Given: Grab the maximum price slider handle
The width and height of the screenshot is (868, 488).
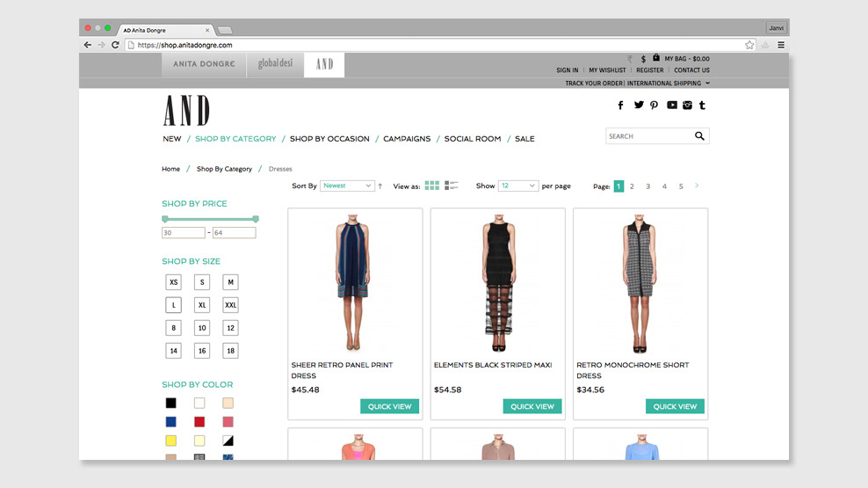Looking at the screenshot, I should coord(255,219).
